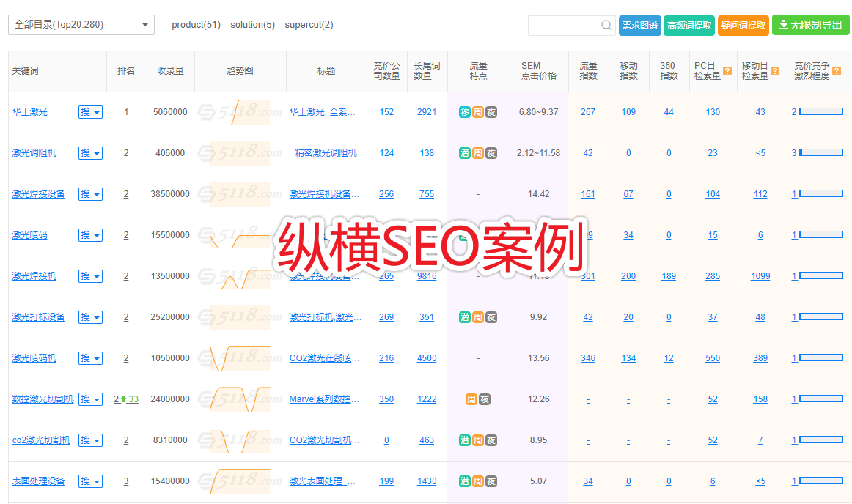Screen dimensions: 852x504
Task: Switch to the product(51) tab
Action: (196, 24)
